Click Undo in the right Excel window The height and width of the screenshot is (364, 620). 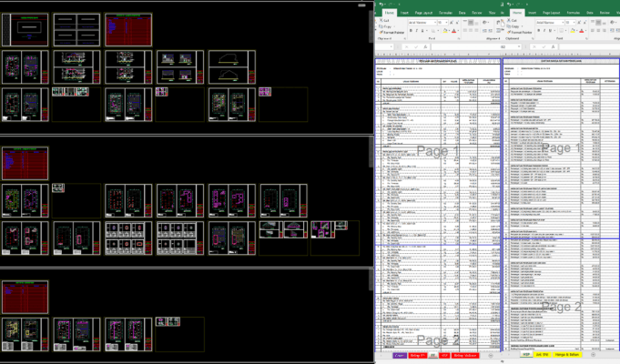click(509, 5)
